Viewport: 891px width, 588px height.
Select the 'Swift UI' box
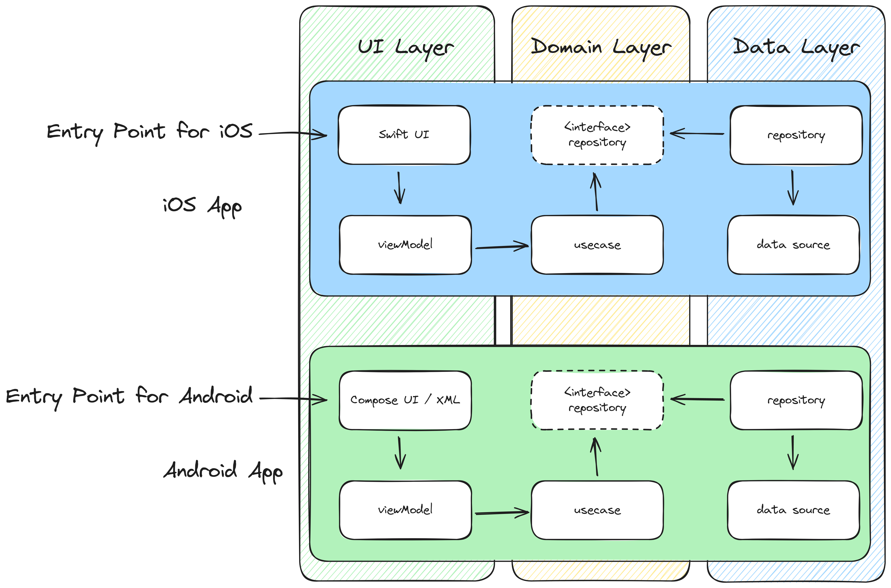pyautogui.click(x=404, y=135)
